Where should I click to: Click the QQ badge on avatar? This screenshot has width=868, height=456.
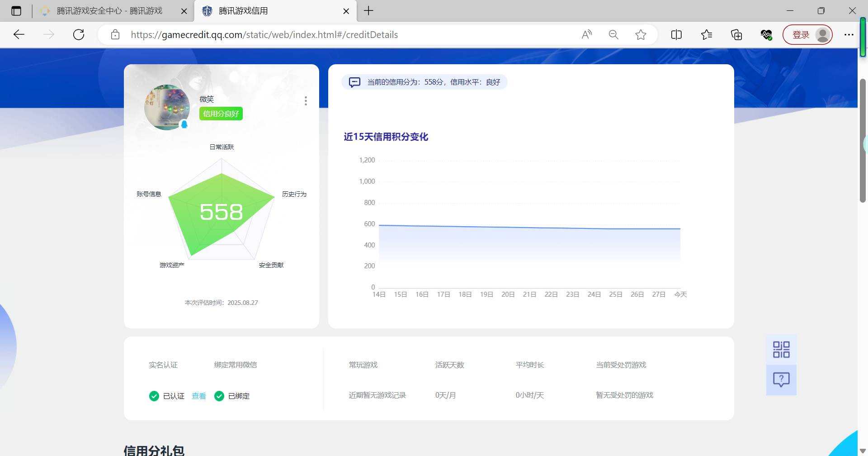[184, 124]
